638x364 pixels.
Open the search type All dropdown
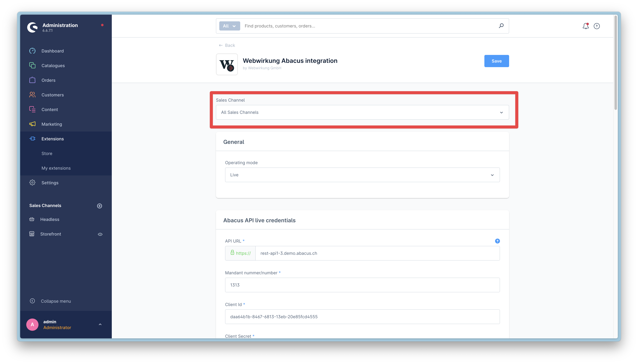tap(229, 26)
